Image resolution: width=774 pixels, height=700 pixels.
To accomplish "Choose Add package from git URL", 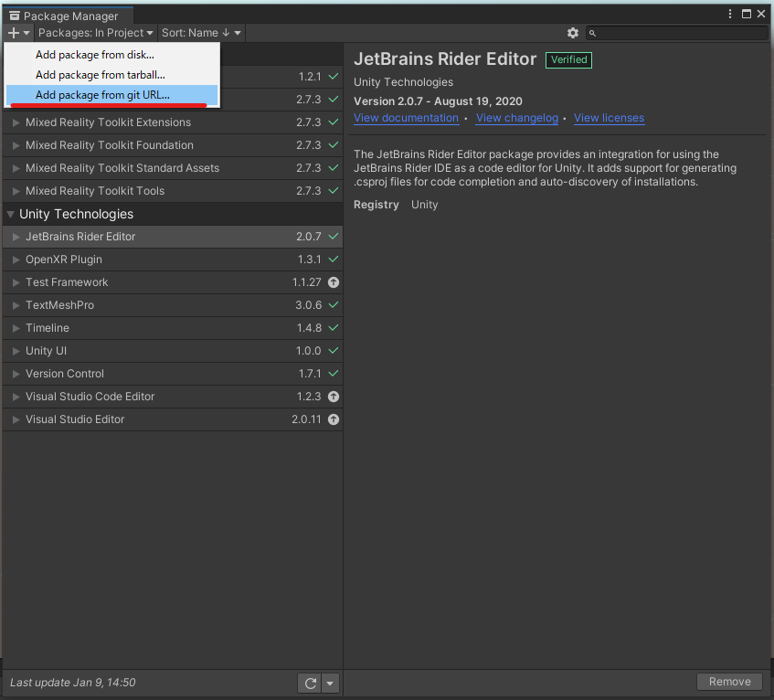I will (111, 95).
